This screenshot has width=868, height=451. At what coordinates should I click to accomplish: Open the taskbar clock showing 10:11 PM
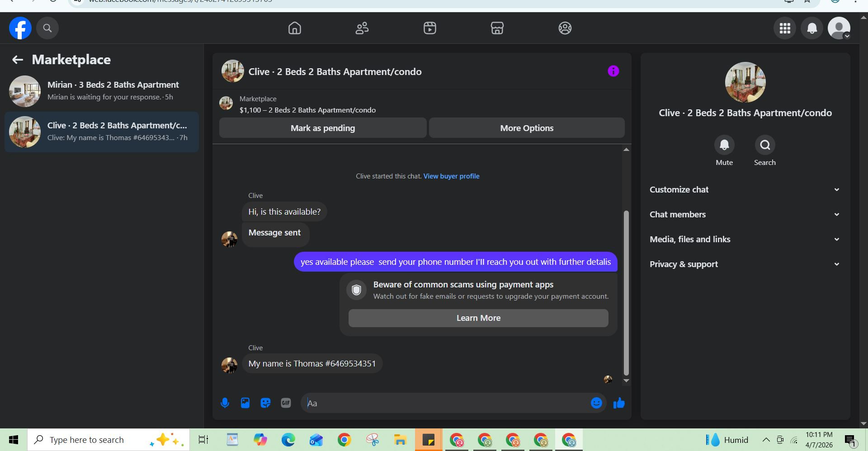click(x=819, y=440)
